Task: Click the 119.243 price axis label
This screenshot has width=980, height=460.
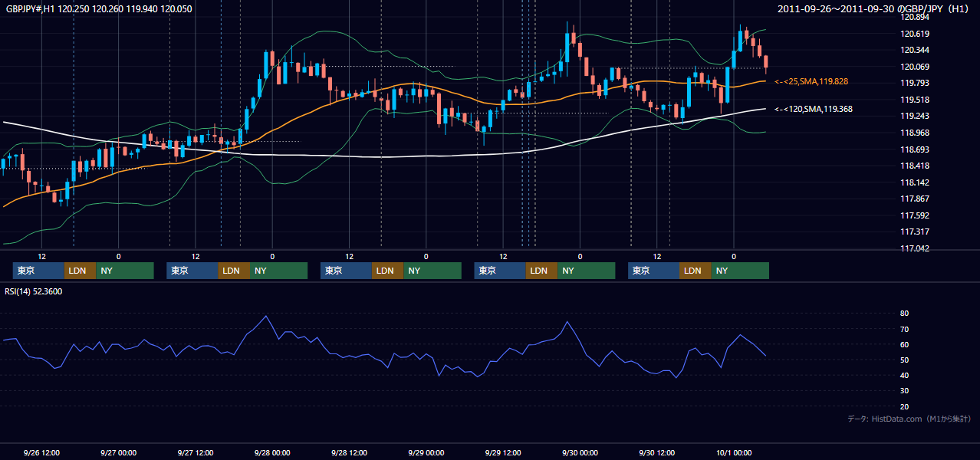Action: [x=914, y=117]
